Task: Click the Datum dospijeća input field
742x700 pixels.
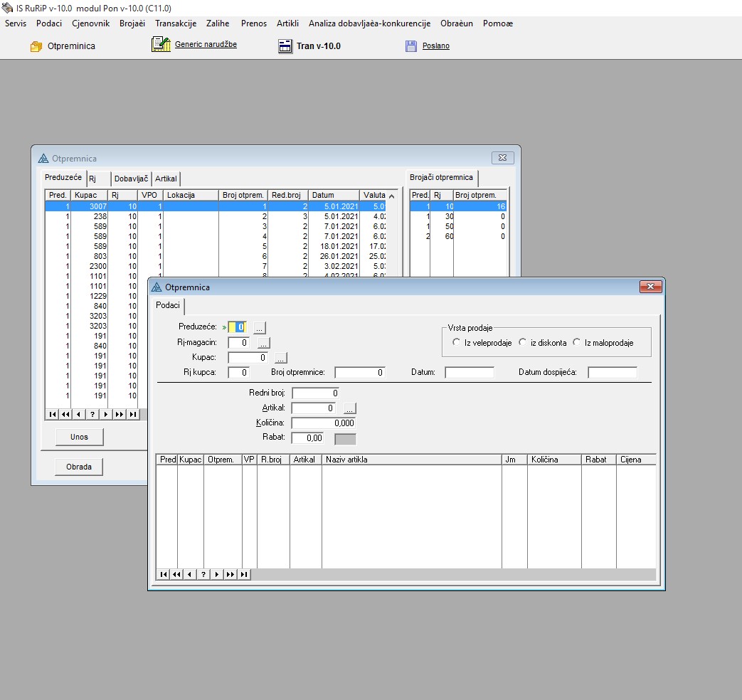Action: point(612,372)
